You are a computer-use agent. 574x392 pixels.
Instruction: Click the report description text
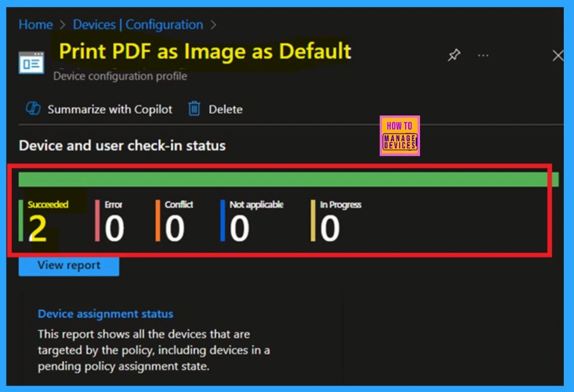point(154,350)
